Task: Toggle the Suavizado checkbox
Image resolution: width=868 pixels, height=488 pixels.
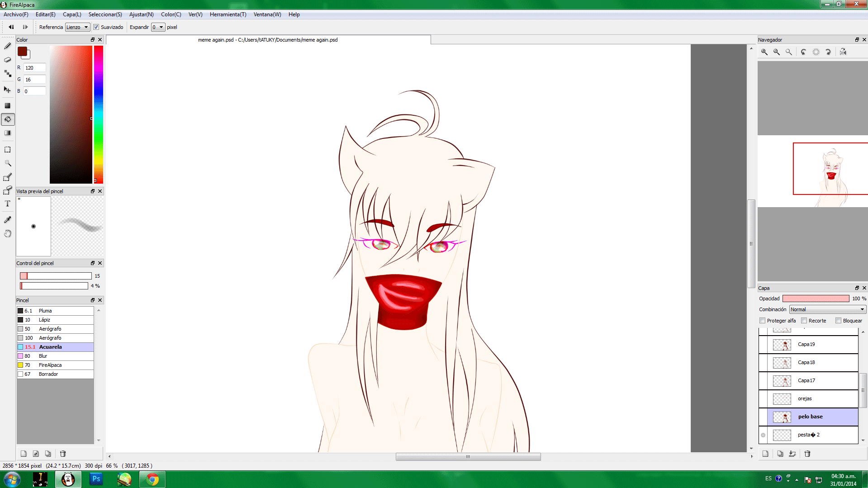Action: (x=96, y=27)
